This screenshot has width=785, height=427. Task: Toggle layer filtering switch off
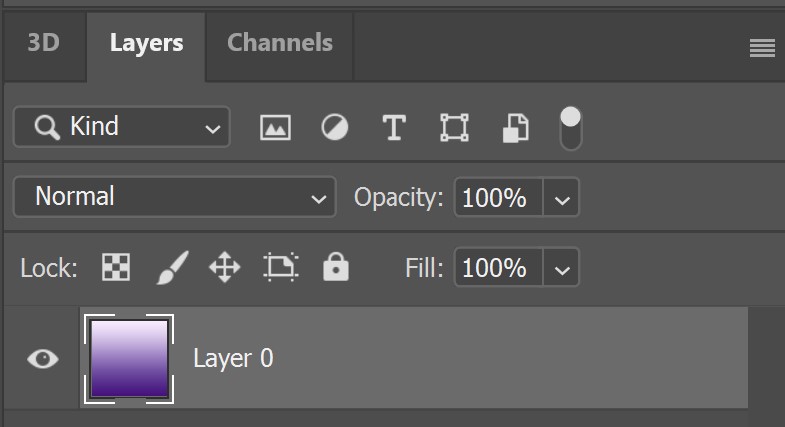tap(570, 128)
